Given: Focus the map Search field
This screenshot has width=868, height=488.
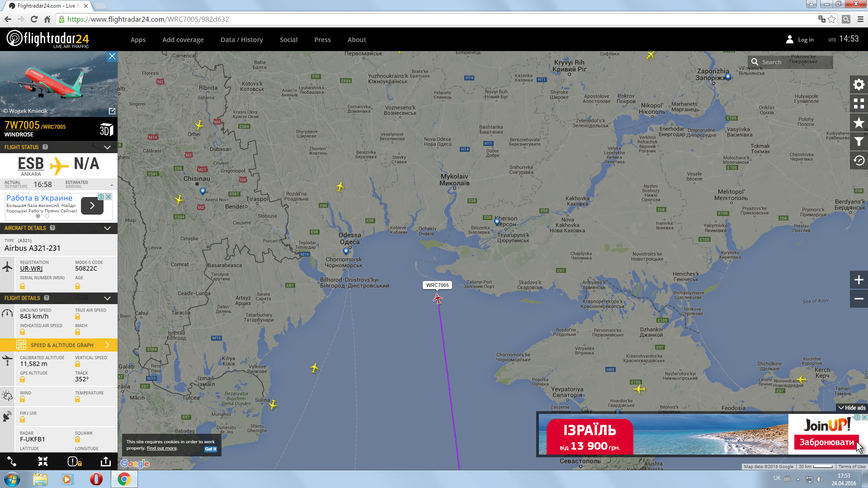Looking at the screenshot, I should [790, 62].
